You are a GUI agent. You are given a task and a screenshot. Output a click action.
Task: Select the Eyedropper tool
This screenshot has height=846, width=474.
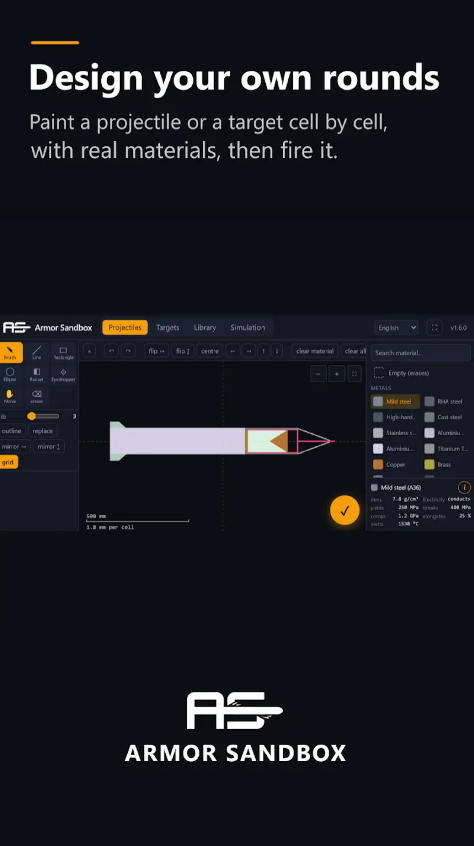[64, 374]
